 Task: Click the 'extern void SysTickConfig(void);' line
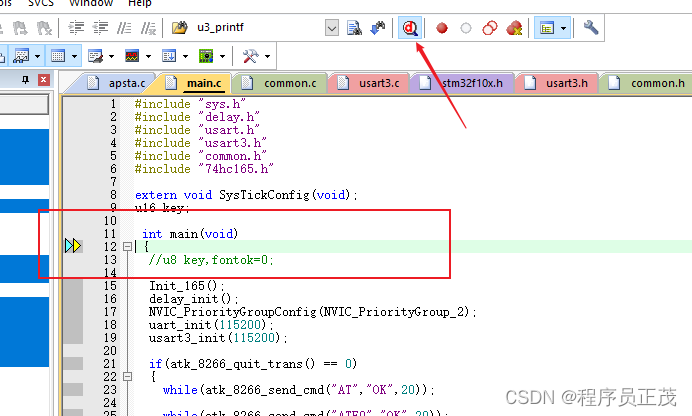click(246, 195)
